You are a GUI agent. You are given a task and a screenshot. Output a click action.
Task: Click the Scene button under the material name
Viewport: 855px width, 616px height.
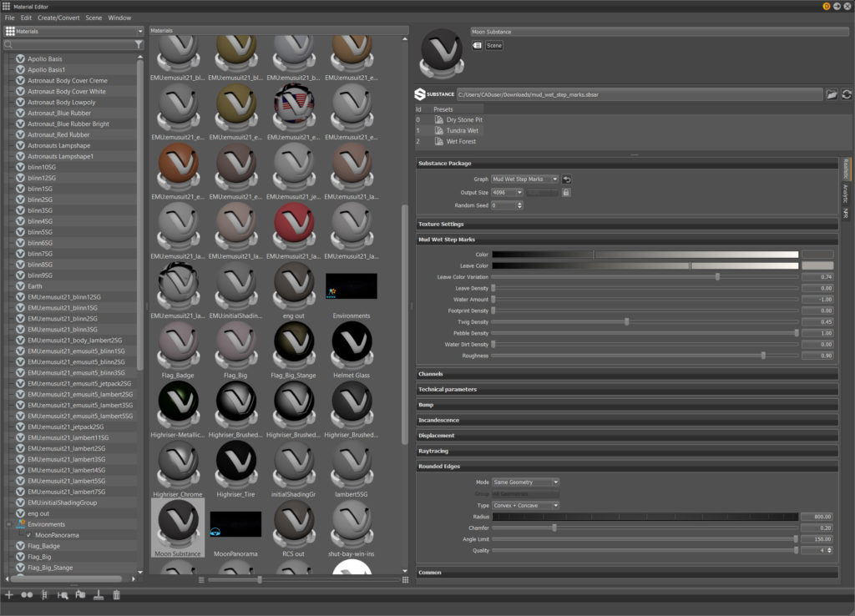[x=494, y=45]
